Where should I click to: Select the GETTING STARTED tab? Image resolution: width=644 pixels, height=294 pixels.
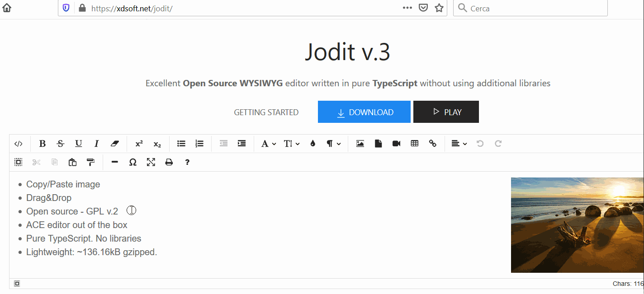[266, 112]
